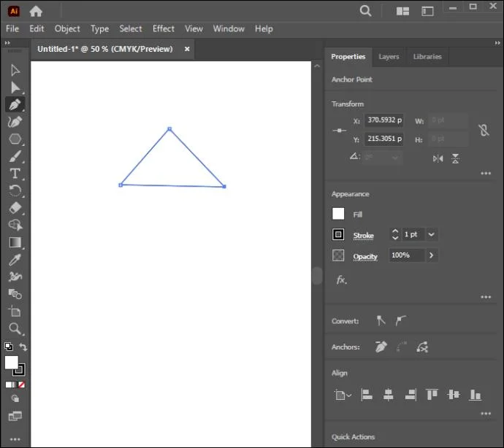This screenshot has height=448, width=504.
Task: Open the Window menu
Action: 229,28
